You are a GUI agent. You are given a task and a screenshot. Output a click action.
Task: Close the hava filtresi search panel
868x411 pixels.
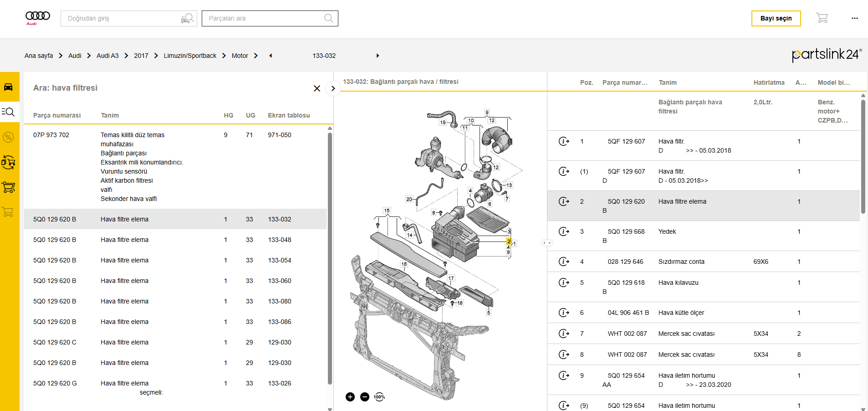pos(317,88)
